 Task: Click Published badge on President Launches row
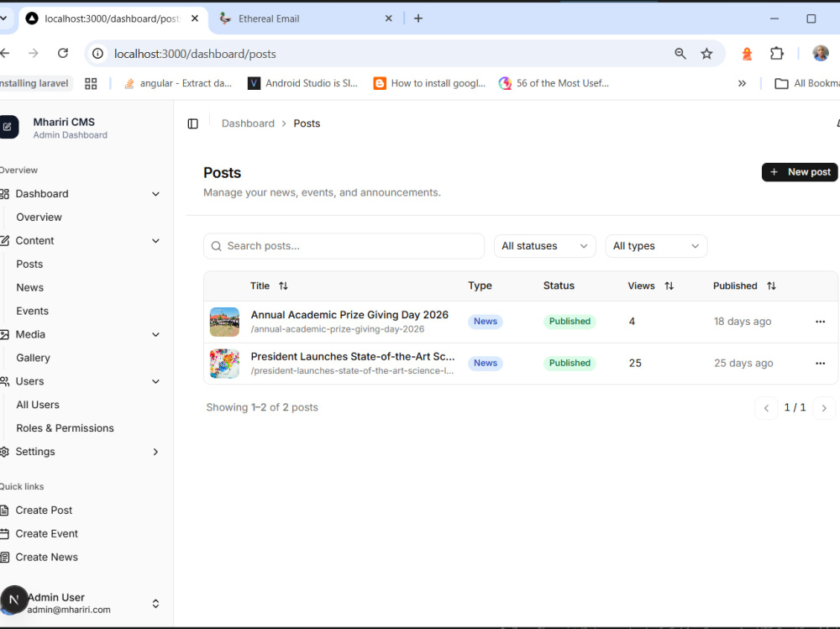click(570, 364)
